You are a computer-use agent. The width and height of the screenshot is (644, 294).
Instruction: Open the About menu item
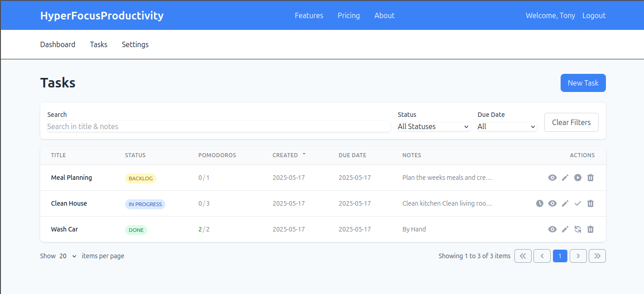tap(384, 15)
